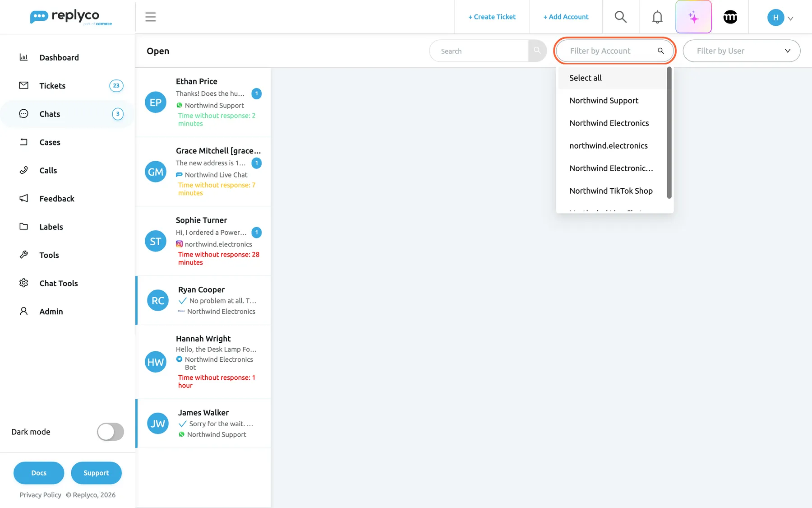Open the hamburger menu icon

coord(150,17)
